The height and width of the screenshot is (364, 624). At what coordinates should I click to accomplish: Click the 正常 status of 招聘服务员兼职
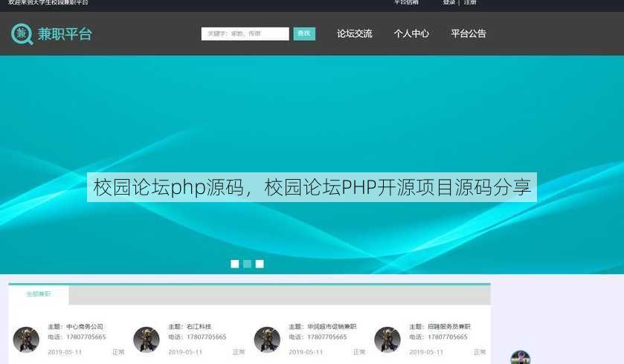click(480, 352)
